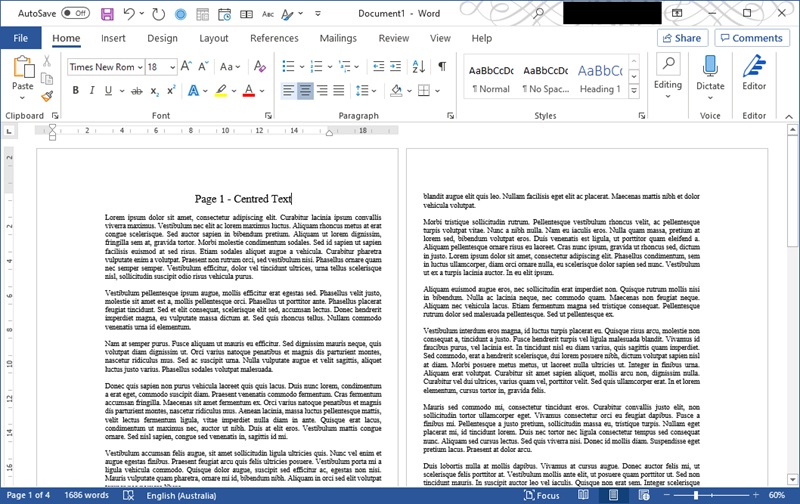Apply superscript formatting
Viewport: 800px width, 504px height.
tap(171, 90)
